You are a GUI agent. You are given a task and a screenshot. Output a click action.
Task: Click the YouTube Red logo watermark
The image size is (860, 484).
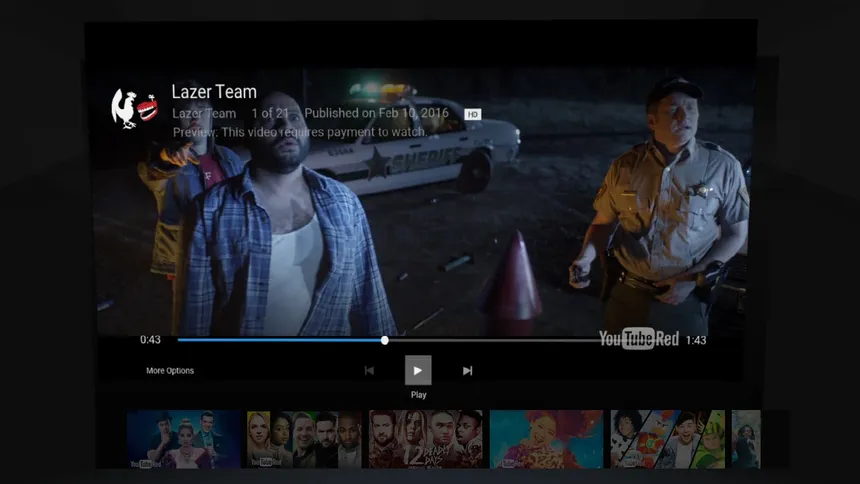(638, 339)
